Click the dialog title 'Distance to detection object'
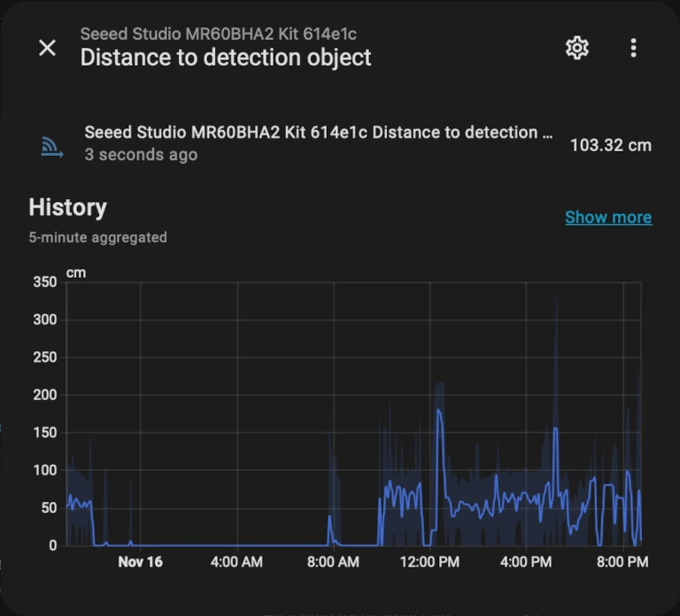The height and width of the screenshot is (616, 680). [226, 58]
